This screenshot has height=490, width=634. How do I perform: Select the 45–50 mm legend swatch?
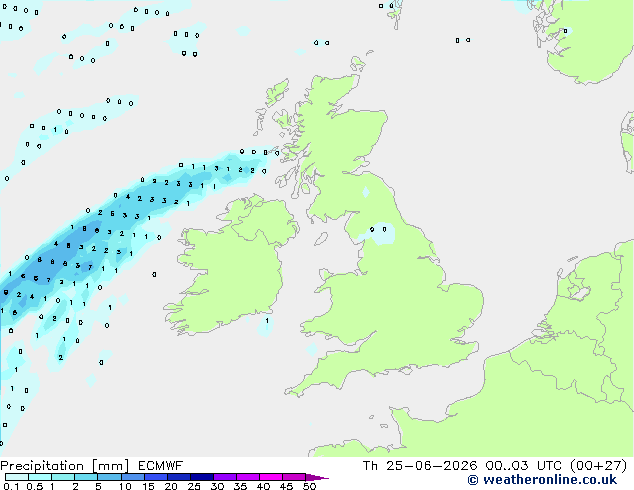click(294, 477)
